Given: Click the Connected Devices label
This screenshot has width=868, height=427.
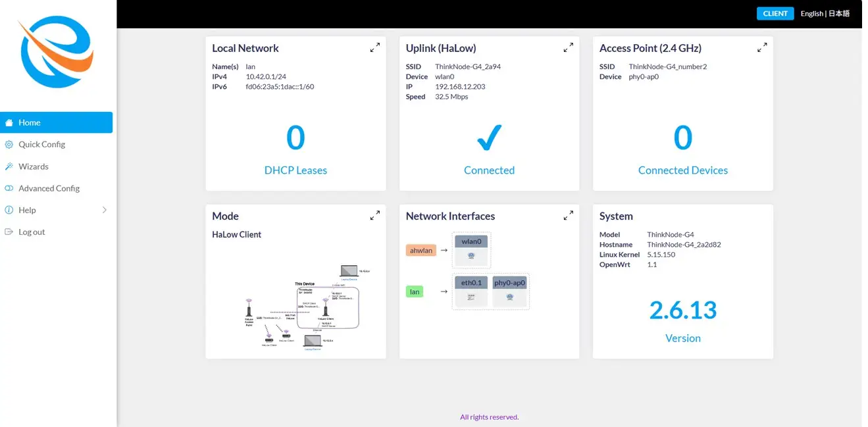Looking at the screenshot, I should click(683, 170).
